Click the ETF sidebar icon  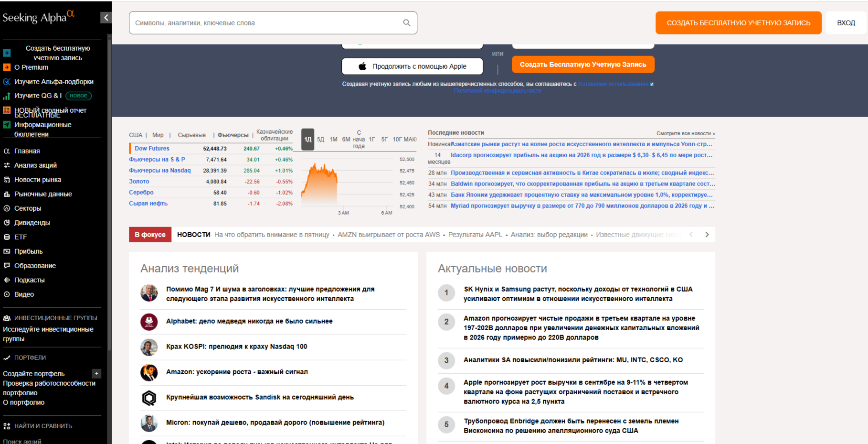coord(7,237)
